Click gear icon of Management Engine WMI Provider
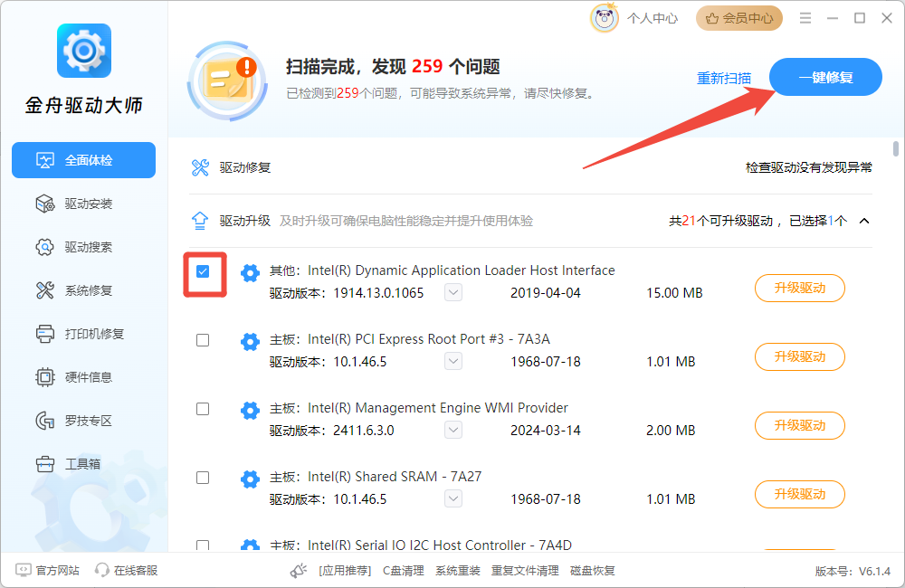This screenshot has width=905, height=588. [250, 411]
